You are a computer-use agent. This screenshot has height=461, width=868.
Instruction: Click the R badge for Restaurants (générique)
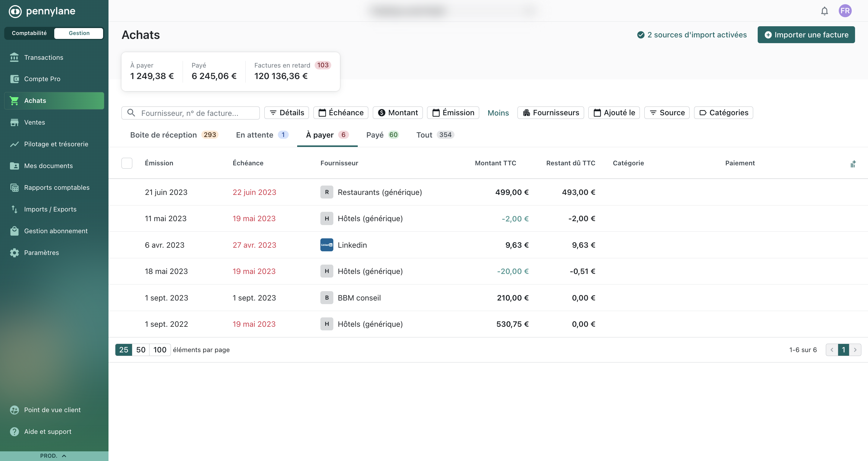tap(326, 192)
